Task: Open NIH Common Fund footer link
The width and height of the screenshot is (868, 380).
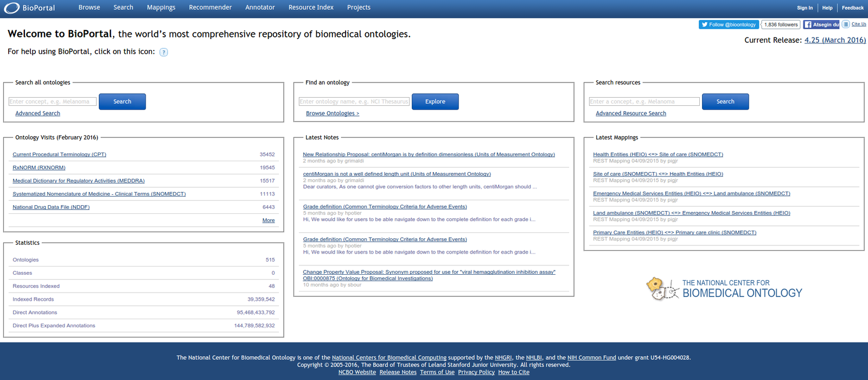Action: click(x=591, y=358)
